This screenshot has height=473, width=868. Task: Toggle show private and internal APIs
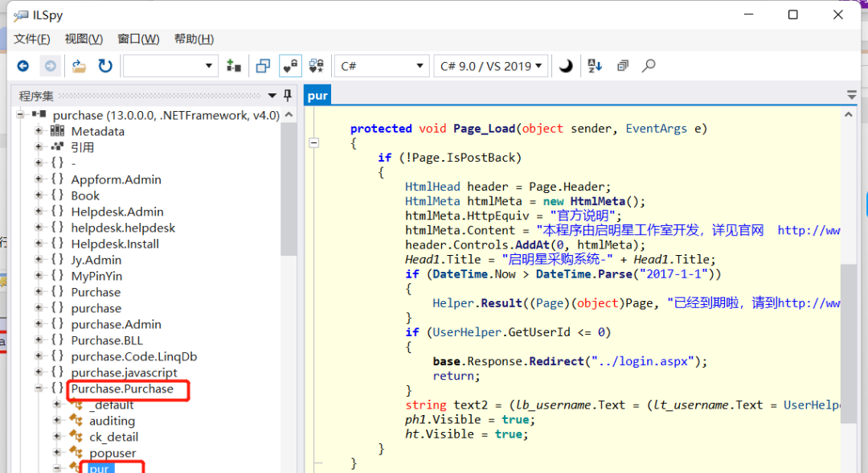290,66
